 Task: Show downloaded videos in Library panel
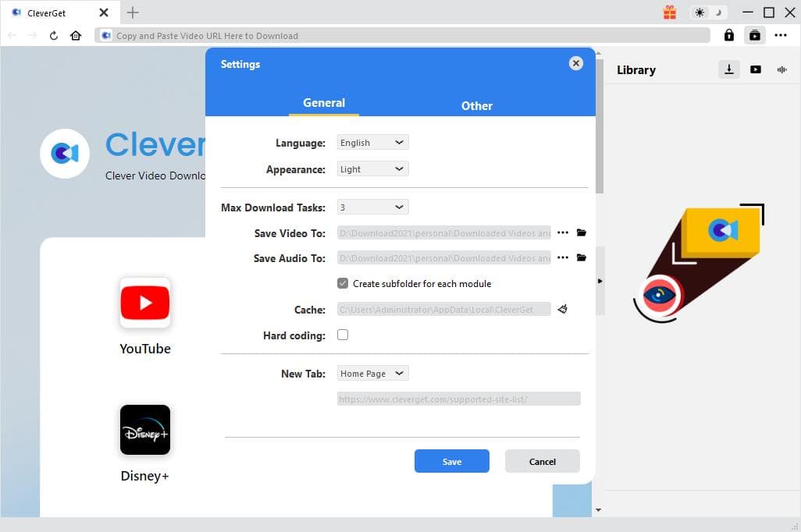(x=756, y=69)
